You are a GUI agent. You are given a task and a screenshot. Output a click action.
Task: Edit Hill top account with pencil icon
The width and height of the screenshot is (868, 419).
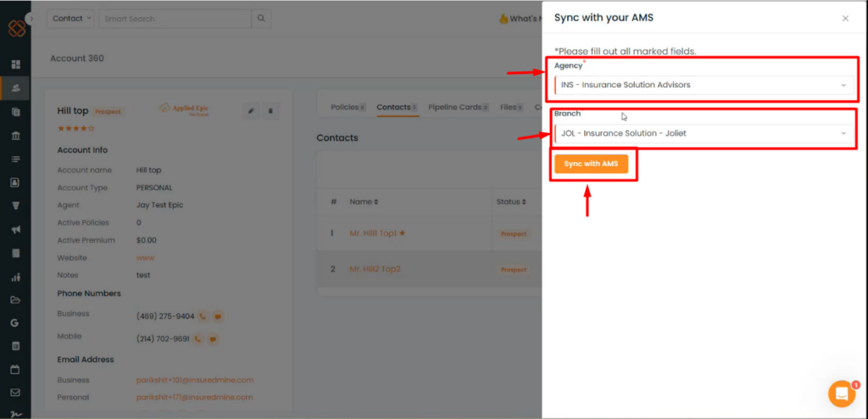point(251,111)
